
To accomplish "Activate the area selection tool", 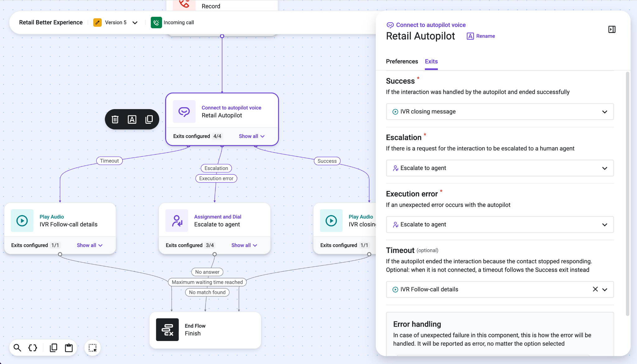I will point(92,348).
